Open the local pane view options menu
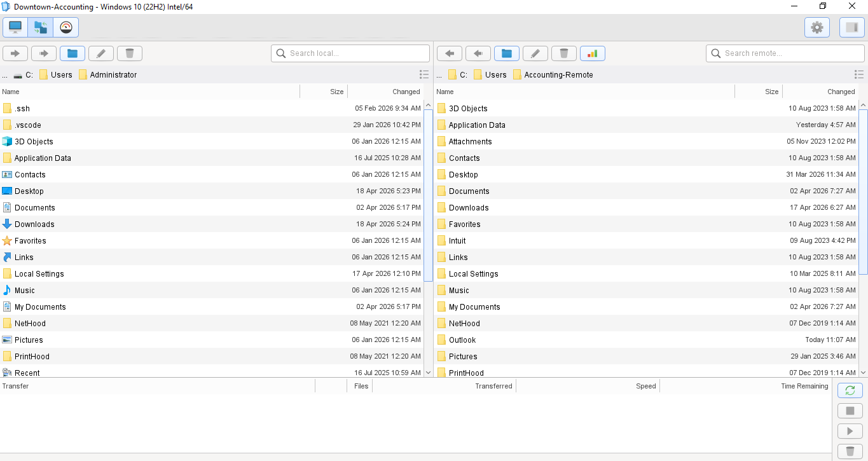 424,74
